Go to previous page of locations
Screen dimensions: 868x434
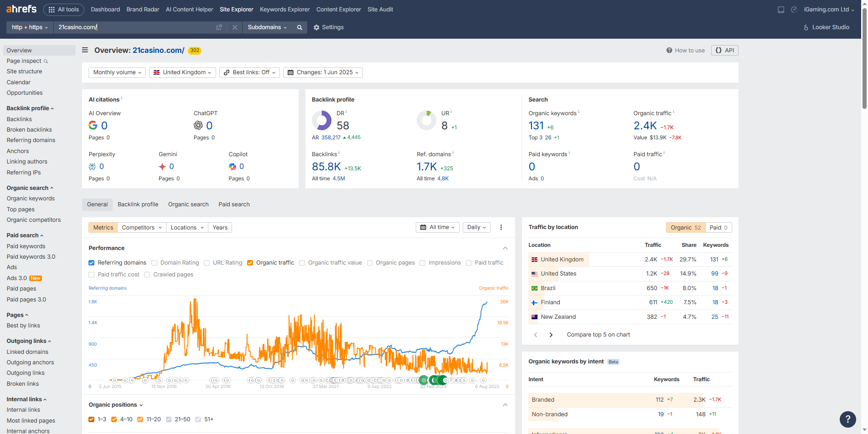(x=536, y=335)
